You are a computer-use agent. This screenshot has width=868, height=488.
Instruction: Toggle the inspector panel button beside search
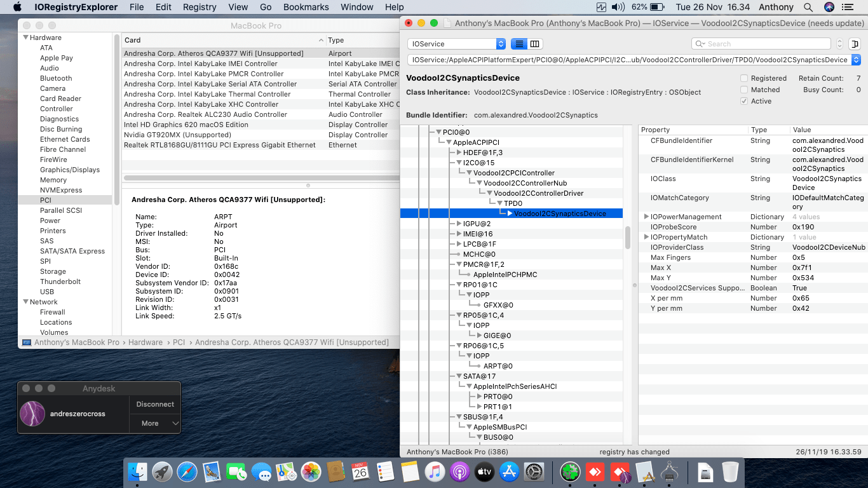(x=855, y=44)
